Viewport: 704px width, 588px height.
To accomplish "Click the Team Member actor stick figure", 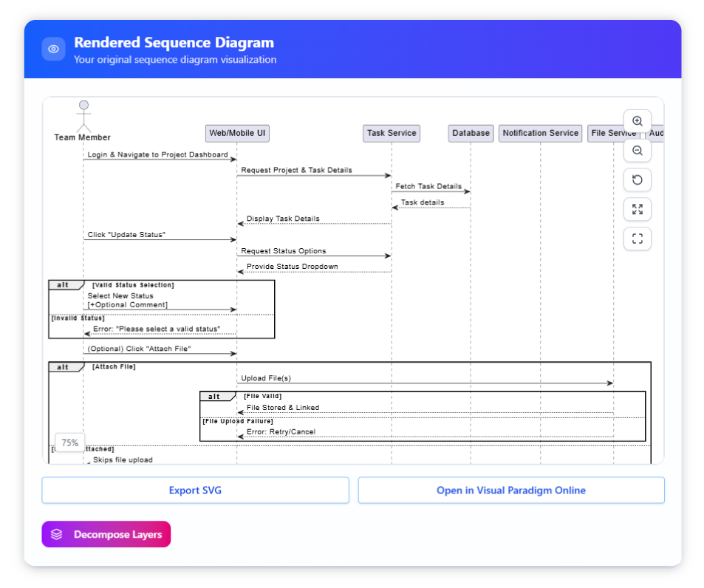I will coord(83,116).
